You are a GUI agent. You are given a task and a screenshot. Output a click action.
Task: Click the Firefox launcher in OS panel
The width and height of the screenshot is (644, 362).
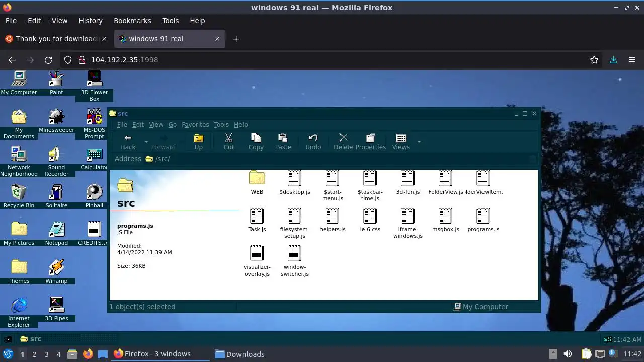tap(88, 354)
